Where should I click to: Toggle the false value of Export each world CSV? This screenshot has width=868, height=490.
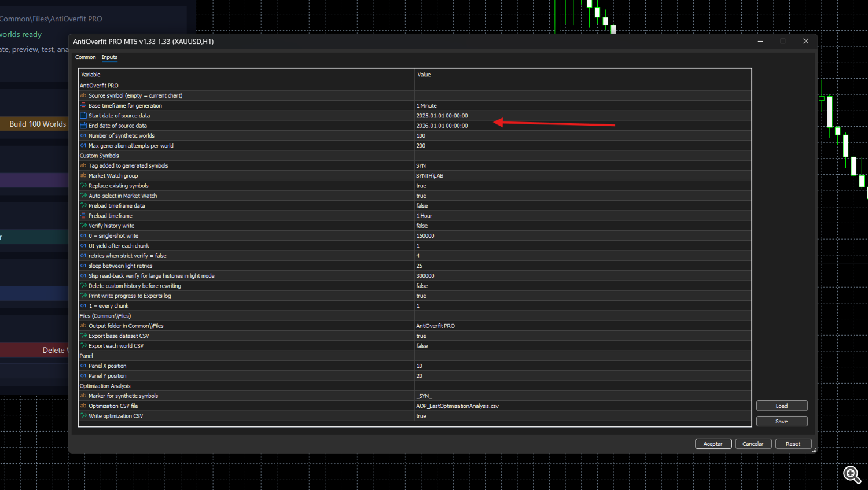tap(422, 346)
